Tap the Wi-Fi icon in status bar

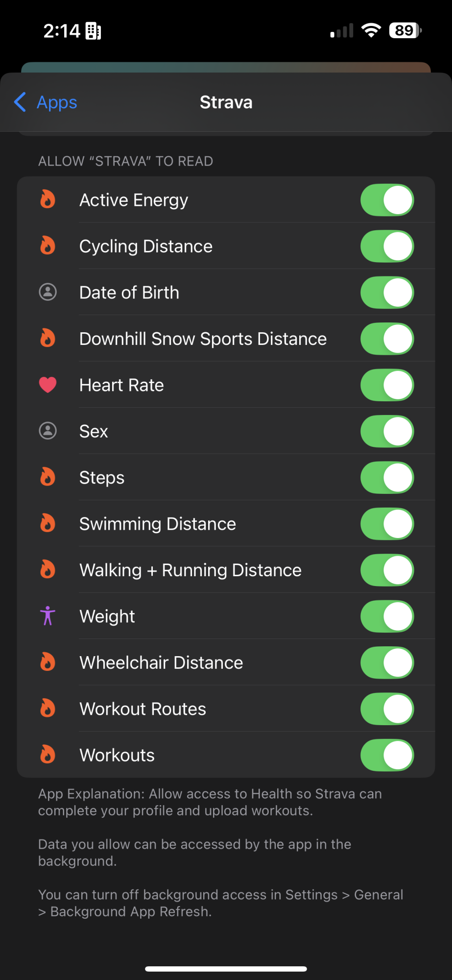click(x=371, y=30)
